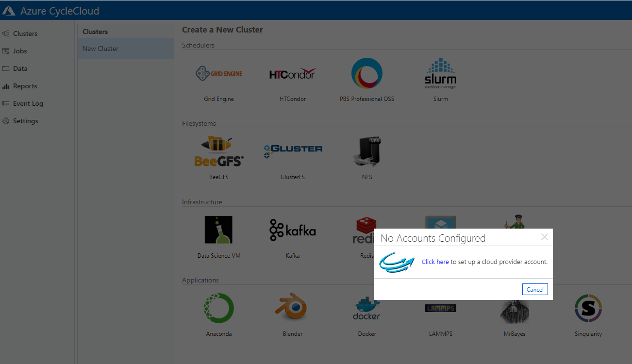Click the HTCondor label text

(x=293, y=99)
